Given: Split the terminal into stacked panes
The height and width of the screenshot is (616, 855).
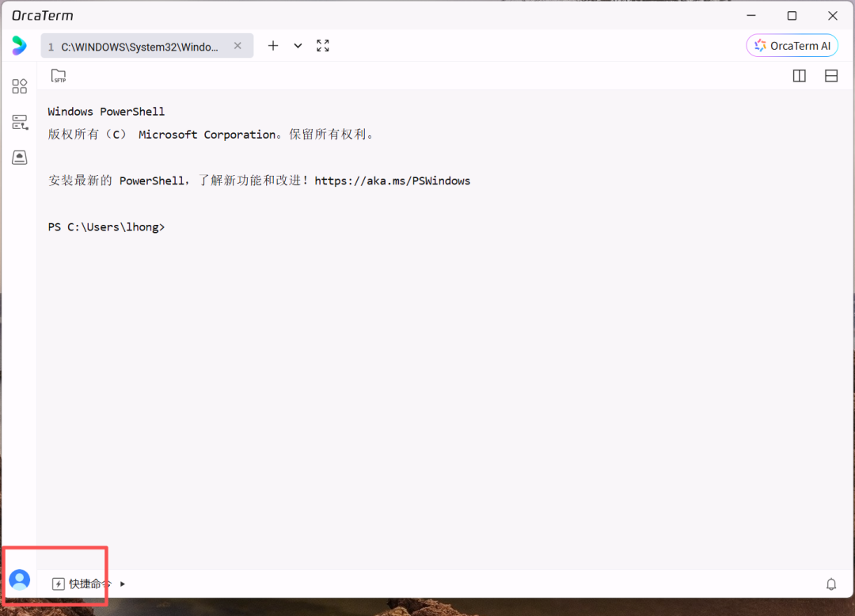Looking at the screenshot, I should click(831, 76).
